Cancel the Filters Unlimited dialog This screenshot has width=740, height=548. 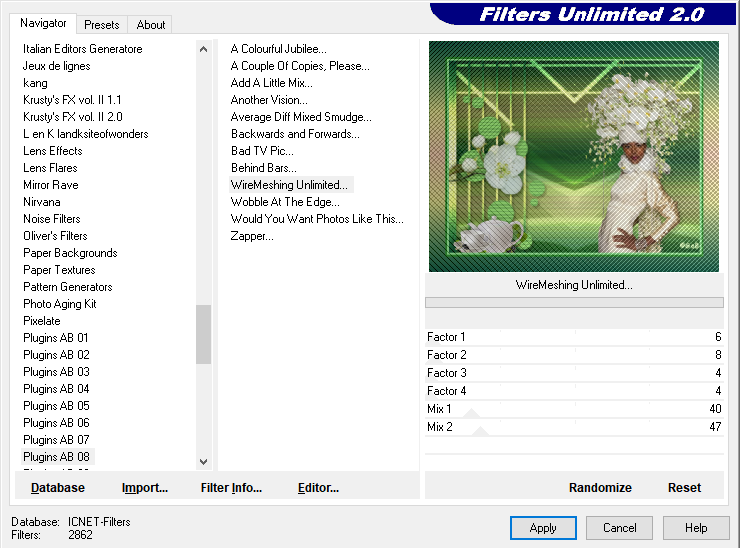coord(620,528)
